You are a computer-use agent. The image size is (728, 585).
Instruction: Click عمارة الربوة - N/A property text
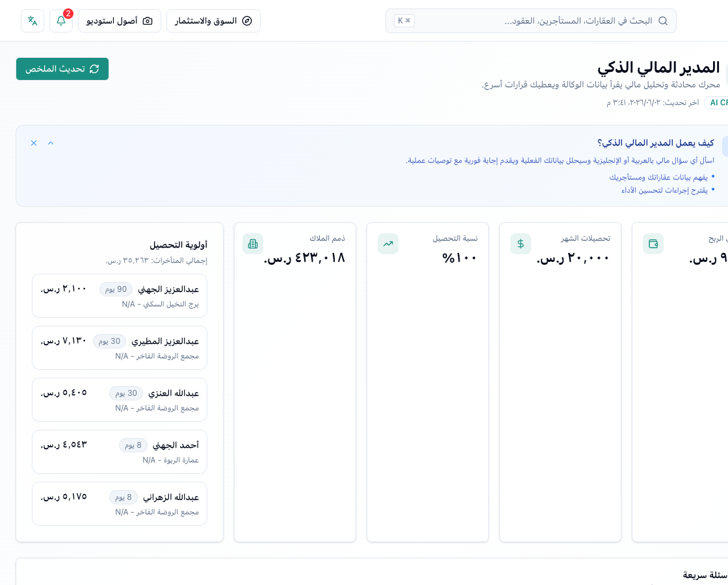(x=170, y=460)
